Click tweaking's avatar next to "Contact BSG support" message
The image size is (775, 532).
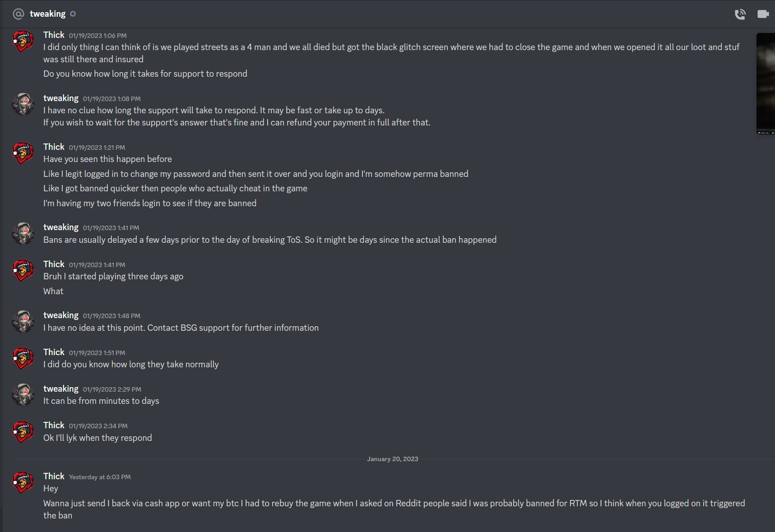tap(23, 321)
